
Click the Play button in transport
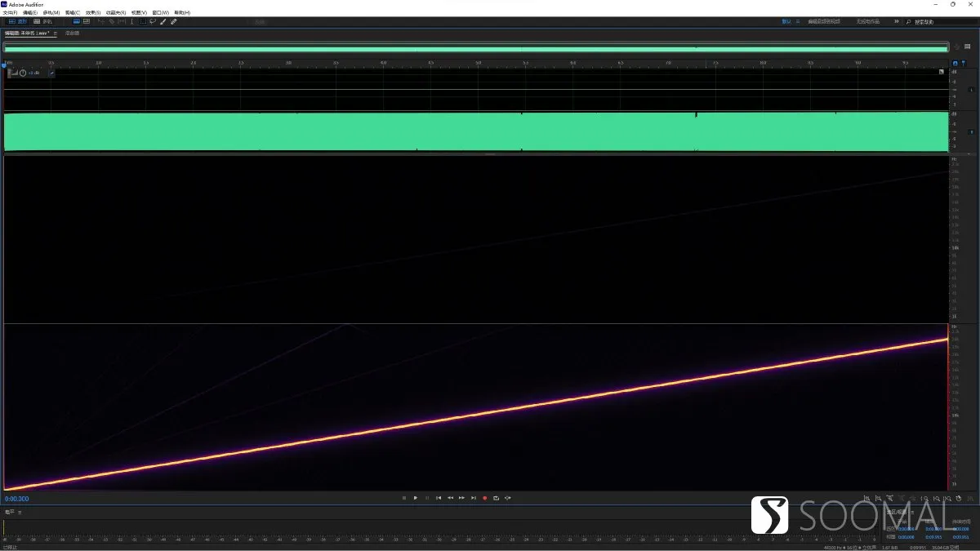(x=416, y=498)
